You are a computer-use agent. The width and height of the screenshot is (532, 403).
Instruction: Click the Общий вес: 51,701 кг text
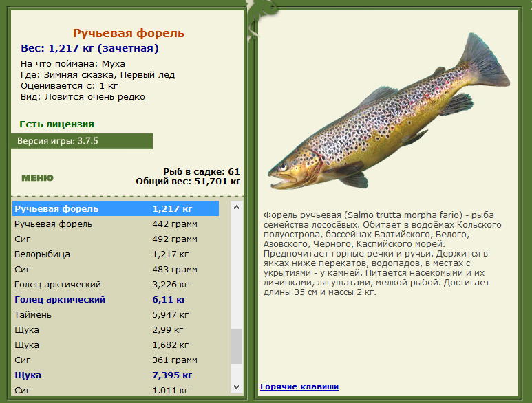point(188,182)
